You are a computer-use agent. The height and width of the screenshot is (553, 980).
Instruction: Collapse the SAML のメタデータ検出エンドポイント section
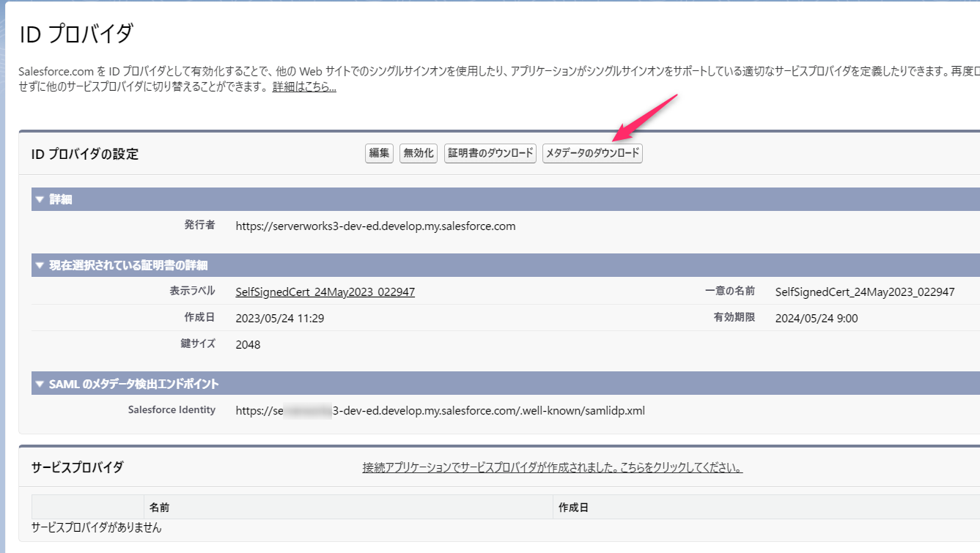pyautogui.click(x=40, y=384)
